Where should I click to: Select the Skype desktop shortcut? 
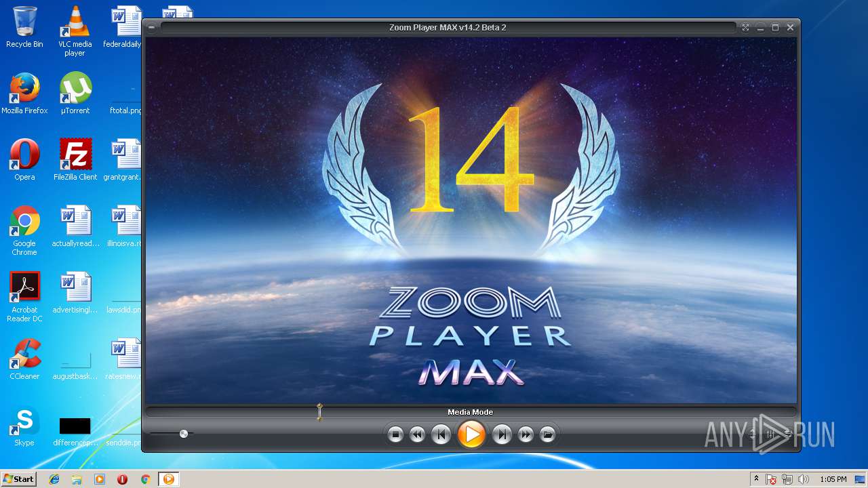[x=24, y=426]
